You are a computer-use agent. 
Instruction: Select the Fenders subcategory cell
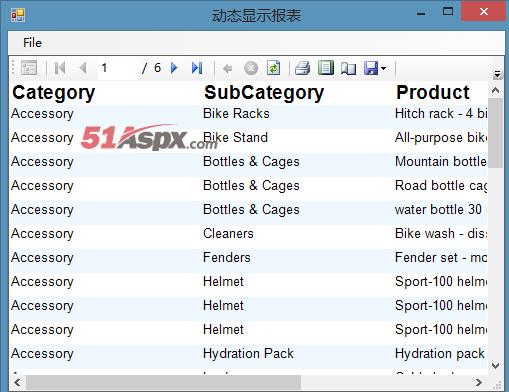point(227,257)
